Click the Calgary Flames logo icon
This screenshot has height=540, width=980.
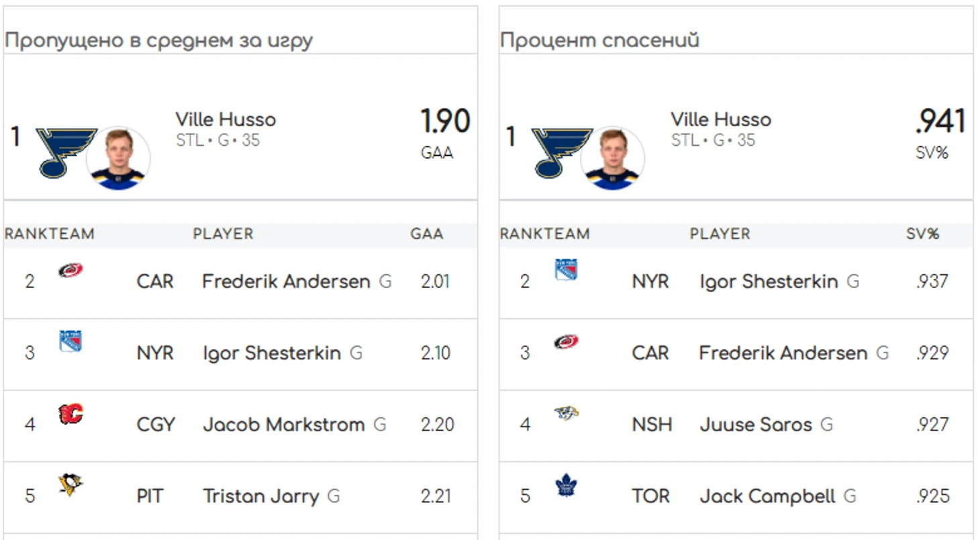point(70,414)
